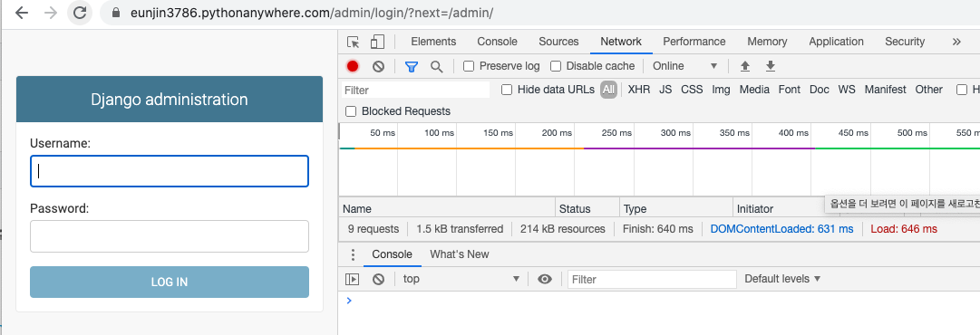
Task: Click the browser forward arrow
Action: point(52,13)
